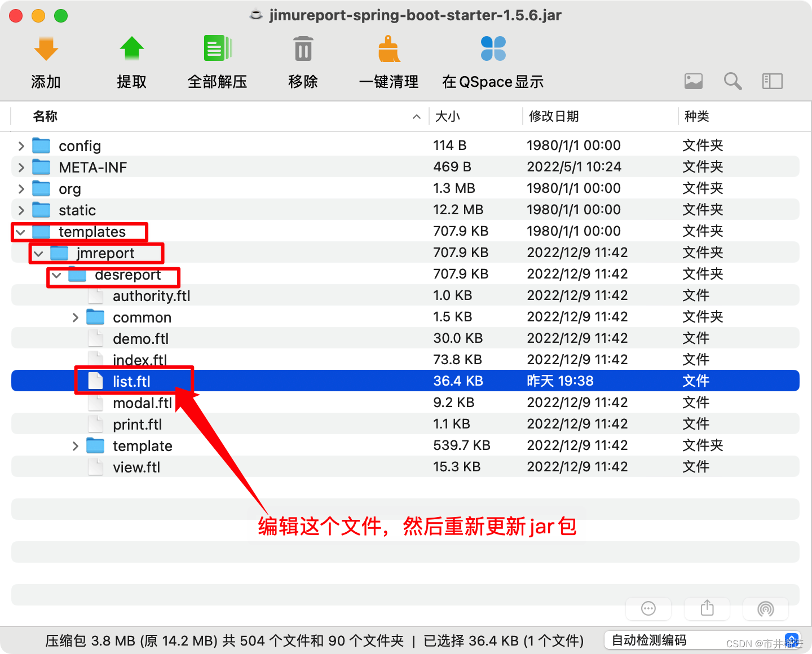Click the 提取 (Extract) green arrow icon
This screenshot has height=654, width=812.
[x=132, y=49]
